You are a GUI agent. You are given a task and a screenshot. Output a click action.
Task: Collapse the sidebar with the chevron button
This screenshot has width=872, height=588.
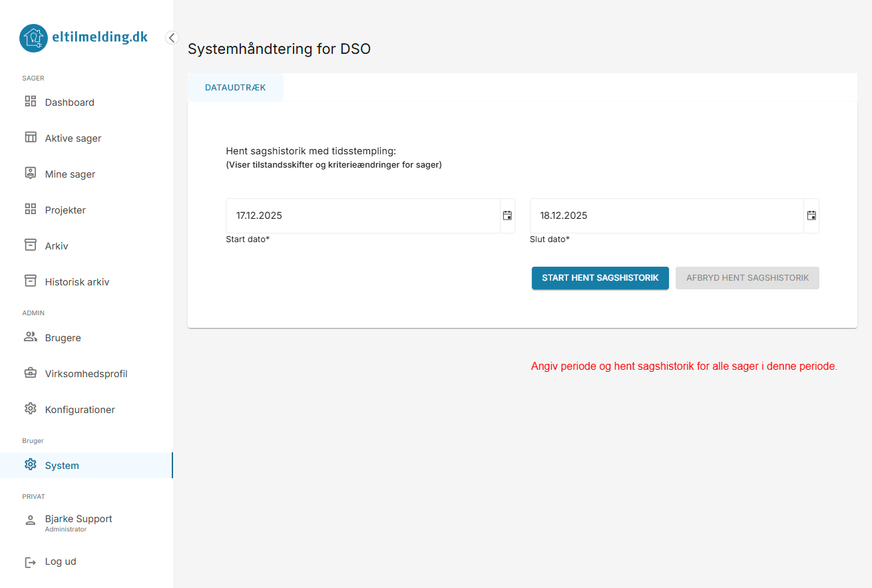point(172,38)
